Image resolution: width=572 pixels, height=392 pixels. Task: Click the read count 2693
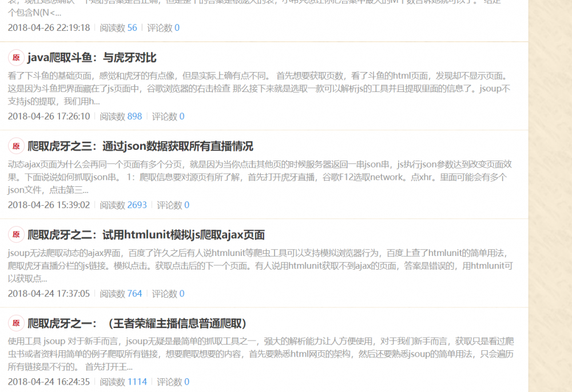point(137,205)
